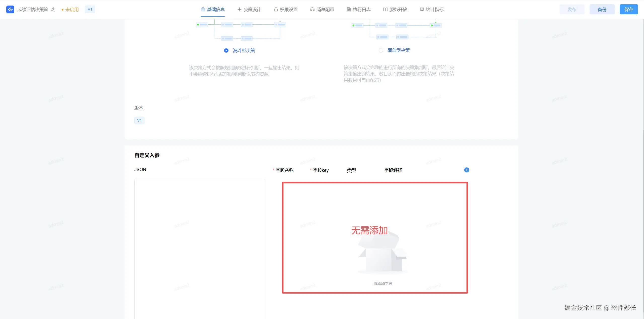
Task: Open the 统计指标 tab
Action: click(x=432, y=10)
